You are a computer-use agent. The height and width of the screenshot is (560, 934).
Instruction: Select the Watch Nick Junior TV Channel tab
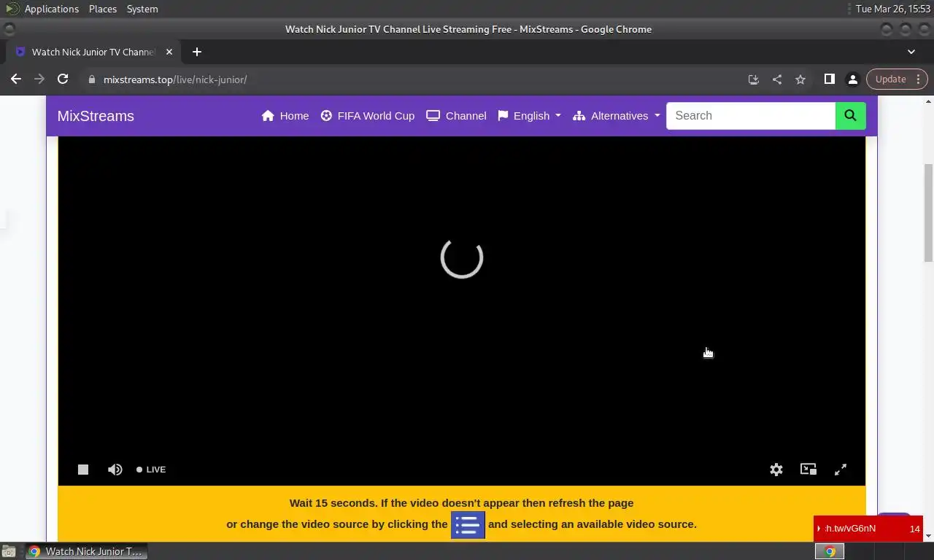(93, 52)
